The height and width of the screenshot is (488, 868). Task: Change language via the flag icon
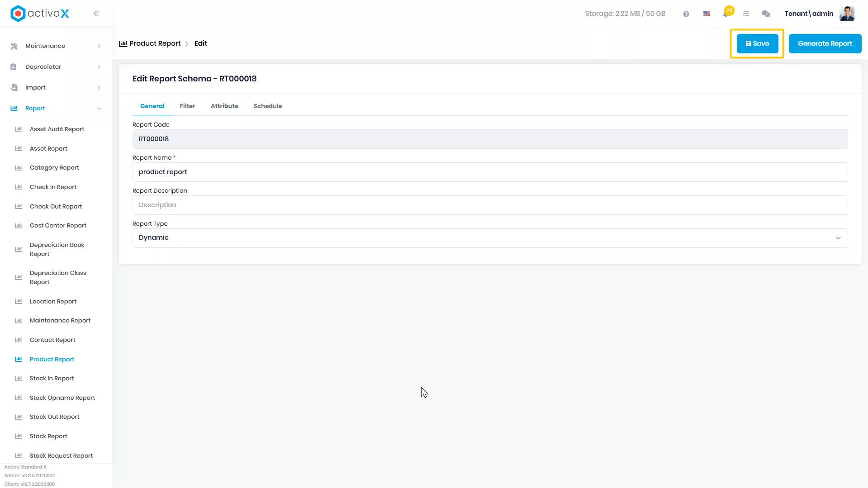click(x=706, y=14)
